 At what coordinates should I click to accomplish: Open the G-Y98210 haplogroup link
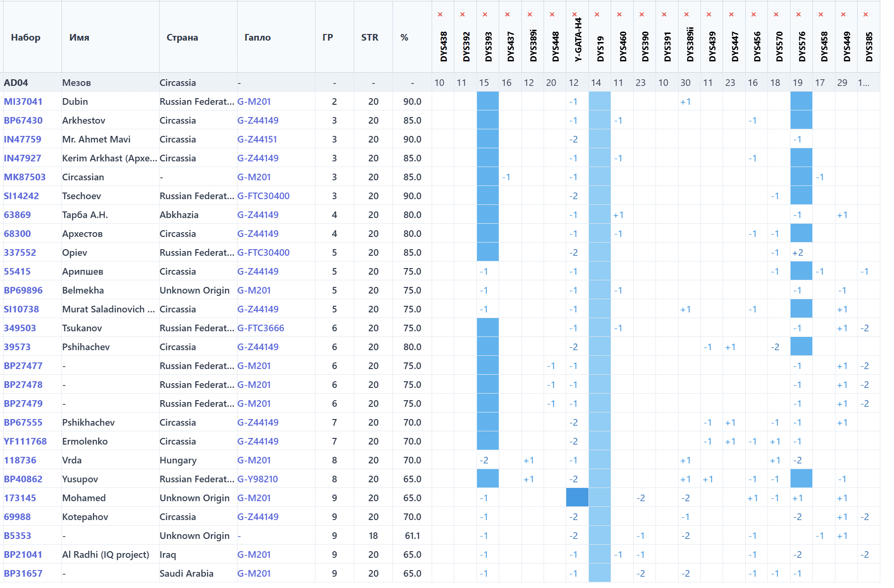coord(257,479)
